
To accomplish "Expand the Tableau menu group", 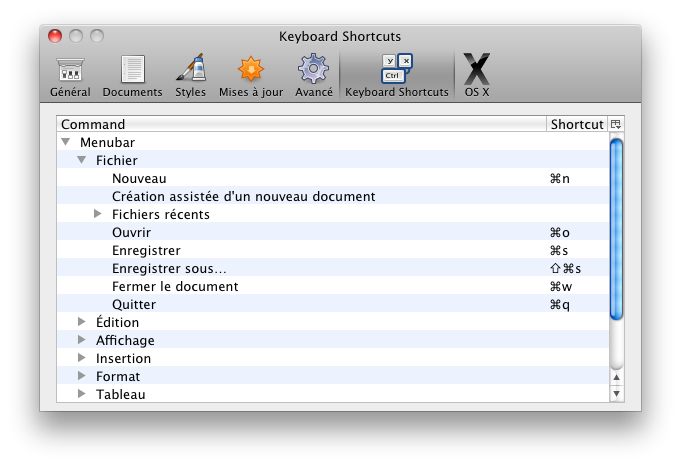I will click(x=82, y=393).
